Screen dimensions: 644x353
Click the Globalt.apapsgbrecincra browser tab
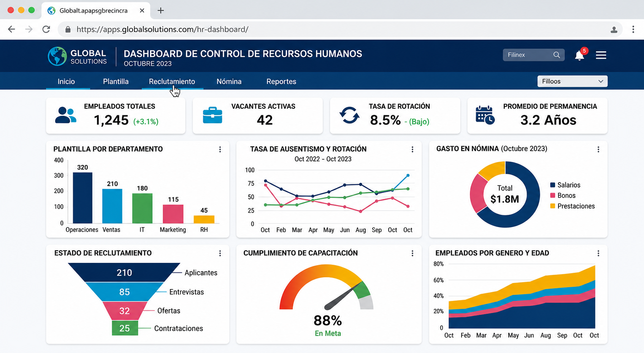(x=96, y=10)
